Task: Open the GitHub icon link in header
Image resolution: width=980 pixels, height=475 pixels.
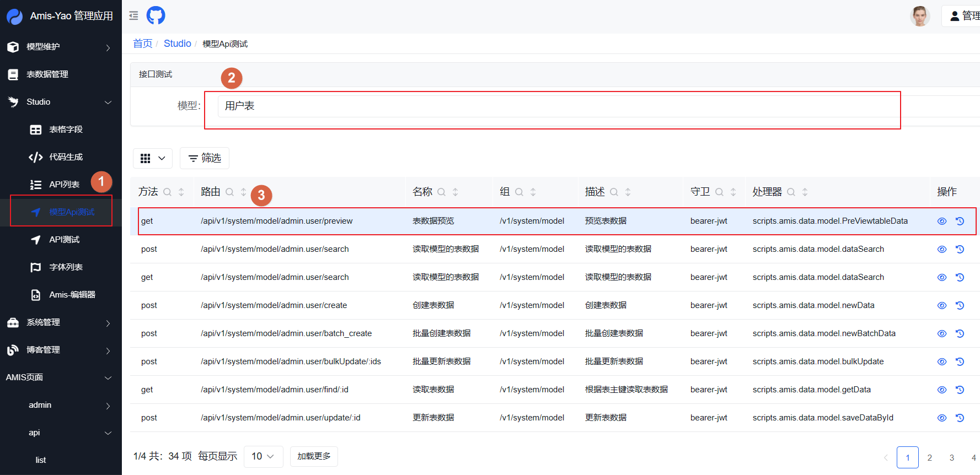Action: (156, 15)
